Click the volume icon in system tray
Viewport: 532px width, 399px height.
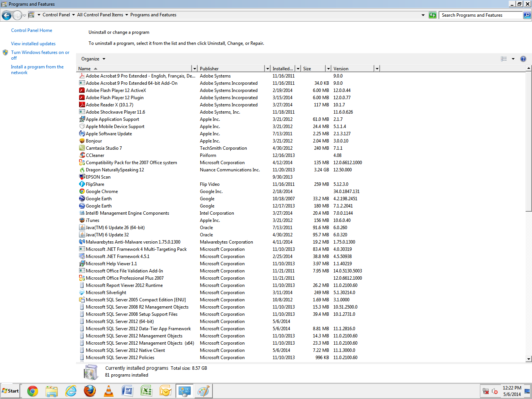pos(495,391)
